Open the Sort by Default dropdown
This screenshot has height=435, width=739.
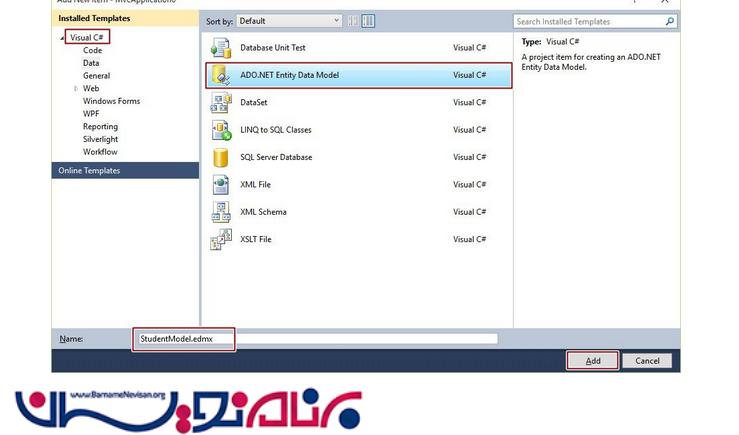288,21
